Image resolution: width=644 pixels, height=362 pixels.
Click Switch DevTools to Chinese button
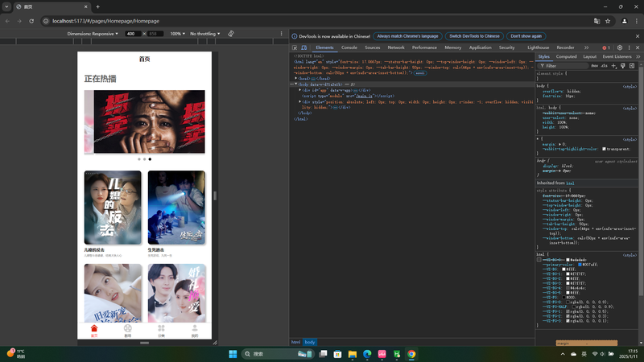474,36
